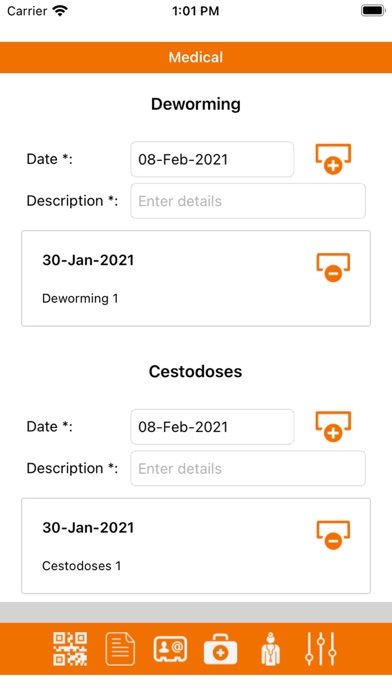Open the Cestodoses date picker field
This screenshot has height=696, width=392.
click(212, 427)
